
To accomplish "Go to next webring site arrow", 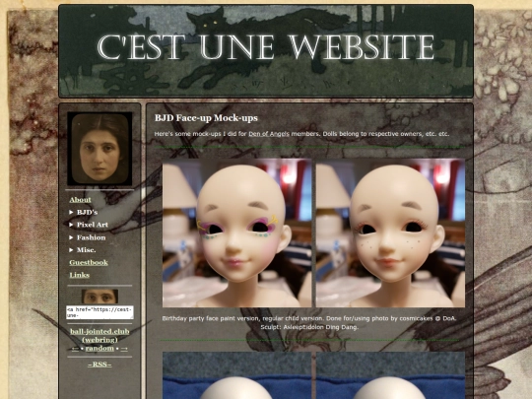I will point(124,349).
